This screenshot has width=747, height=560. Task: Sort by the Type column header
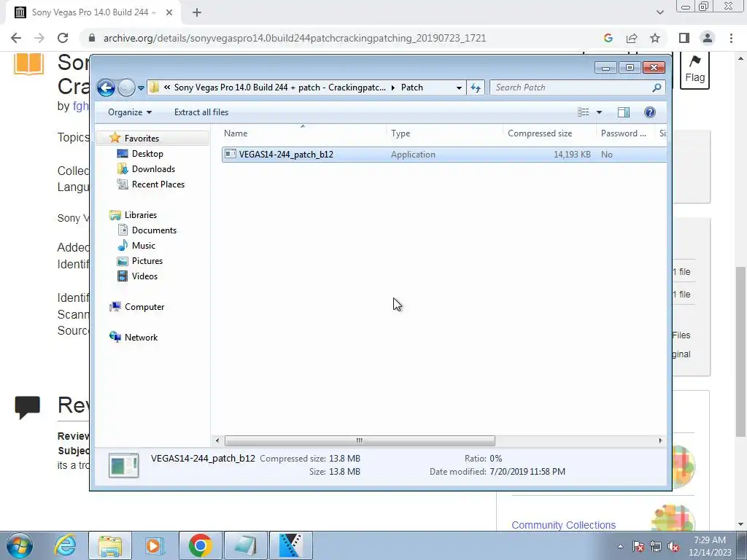click(445, 133)
